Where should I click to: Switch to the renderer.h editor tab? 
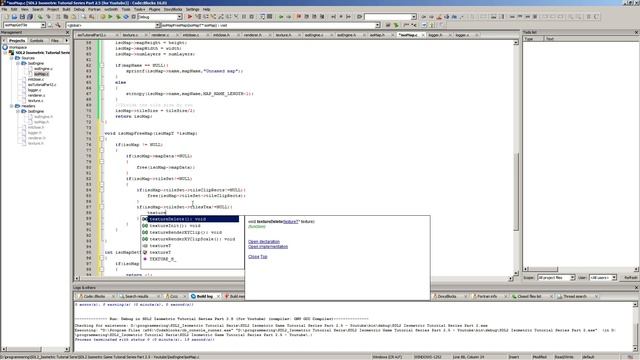click(253, 35)
